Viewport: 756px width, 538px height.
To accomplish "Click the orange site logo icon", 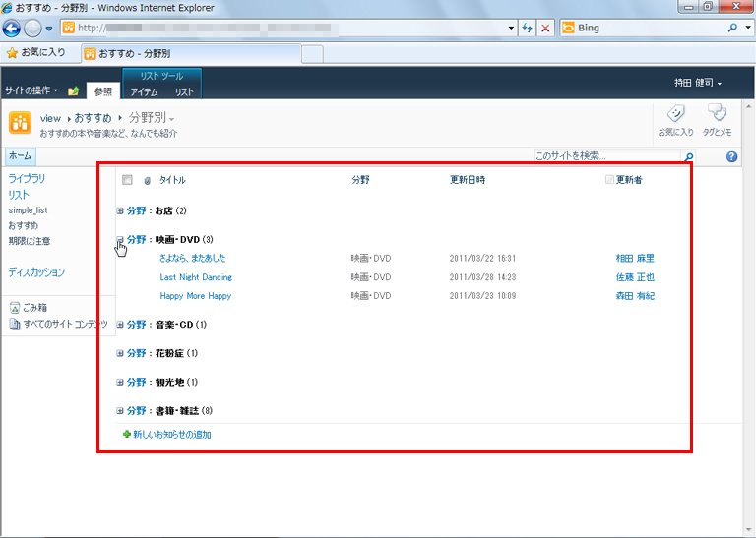I will pyautogui.click(x=20, y=123).
